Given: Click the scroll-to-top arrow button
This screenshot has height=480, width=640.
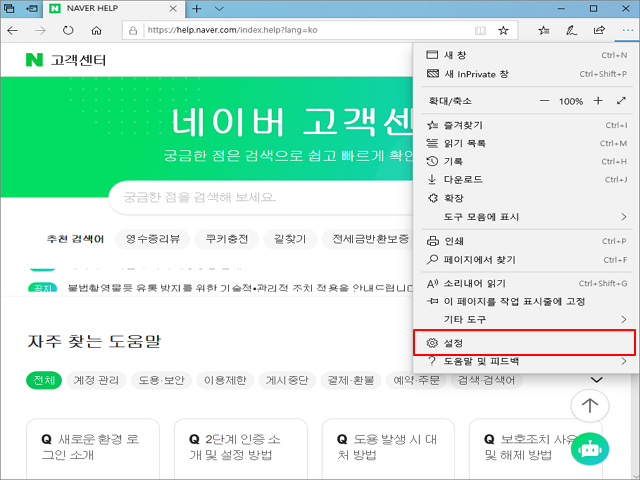Looking at the screenshot, I should (589, 405).
